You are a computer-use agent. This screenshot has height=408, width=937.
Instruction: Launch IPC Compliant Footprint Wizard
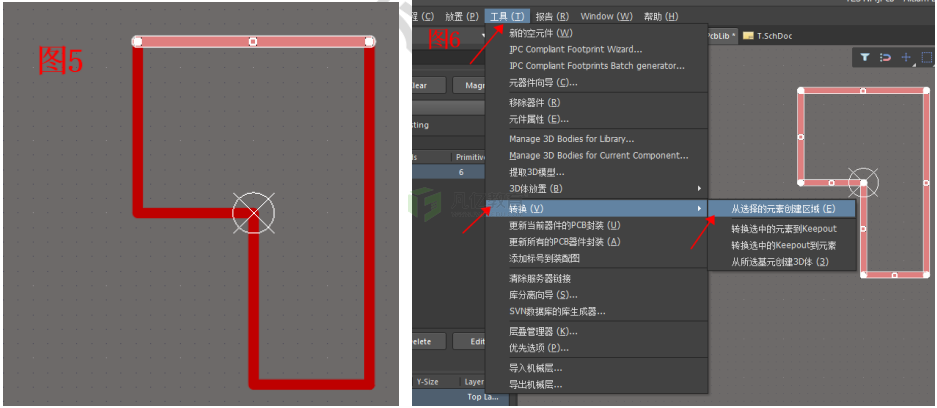[x=575, y=49]
